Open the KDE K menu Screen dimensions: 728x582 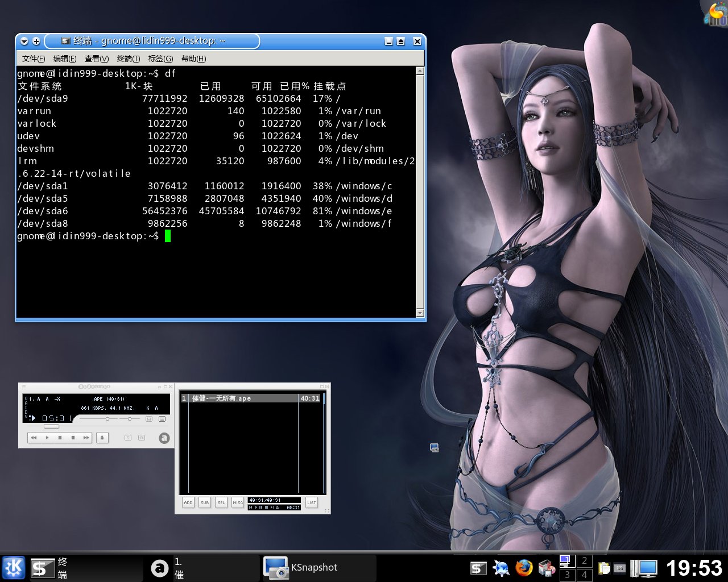click(x=13, y=567)
